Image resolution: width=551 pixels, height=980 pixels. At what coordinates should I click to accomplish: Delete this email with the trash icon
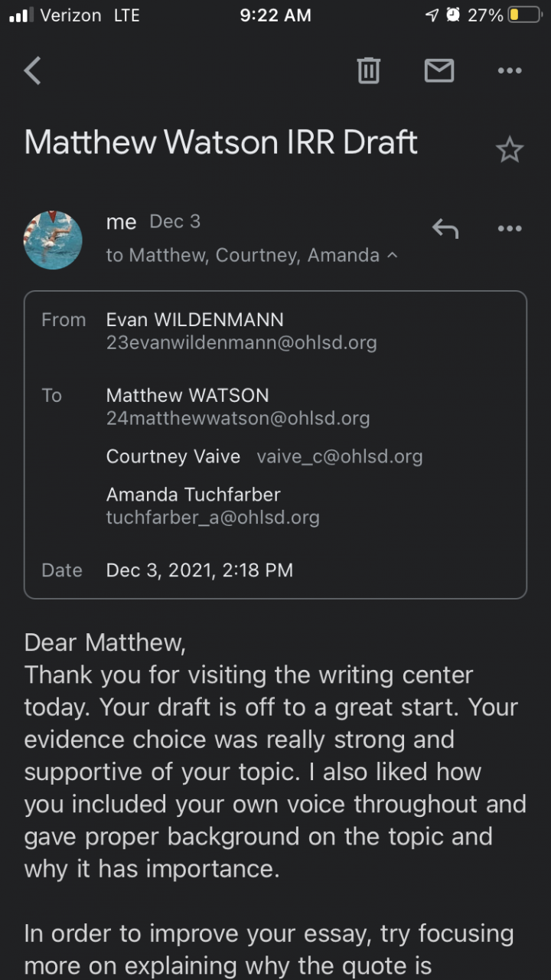coord(368,71)
